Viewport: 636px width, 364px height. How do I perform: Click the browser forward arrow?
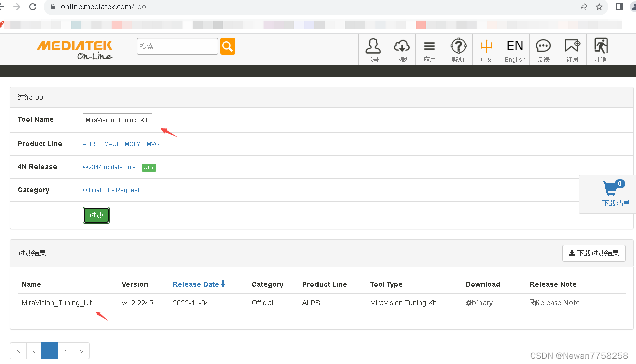click(x=17, y=7)
